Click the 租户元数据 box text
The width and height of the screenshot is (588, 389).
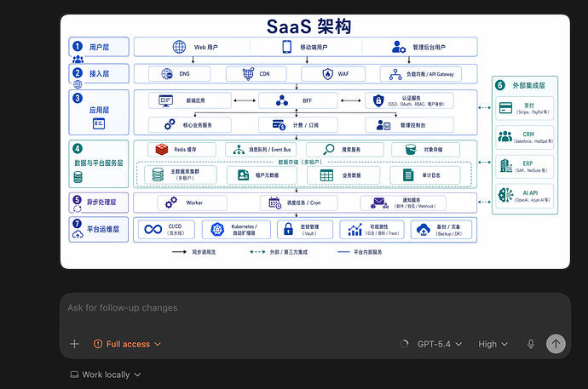tap(267, 174)
